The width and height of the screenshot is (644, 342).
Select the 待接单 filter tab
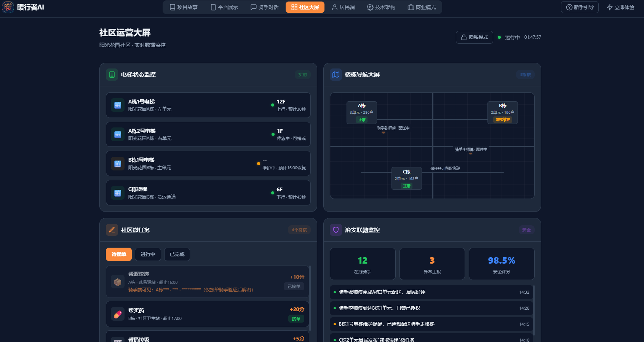119,254
